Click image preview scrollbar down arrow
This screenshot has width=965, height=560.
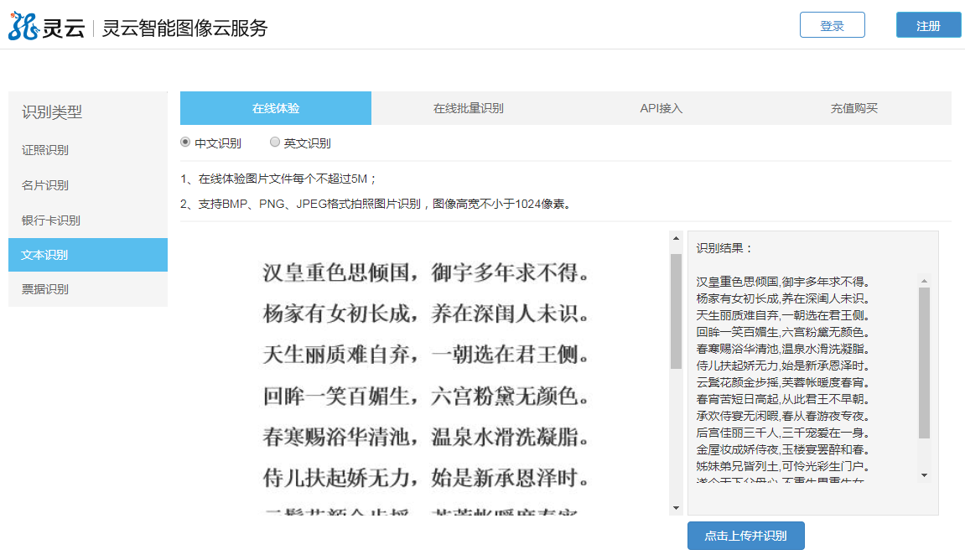(676, 507)
